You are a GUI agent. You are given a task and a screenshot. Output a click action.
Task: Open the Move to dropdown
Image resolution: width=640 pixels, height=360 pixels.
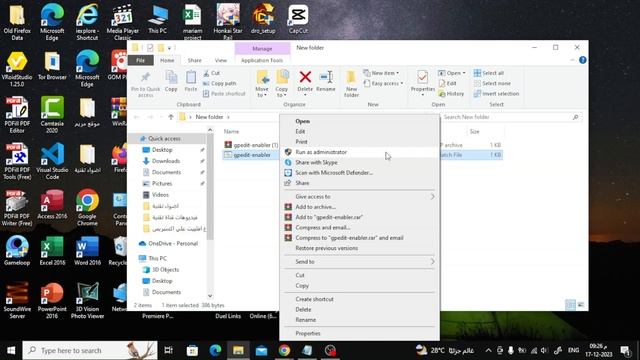[262, 84]
